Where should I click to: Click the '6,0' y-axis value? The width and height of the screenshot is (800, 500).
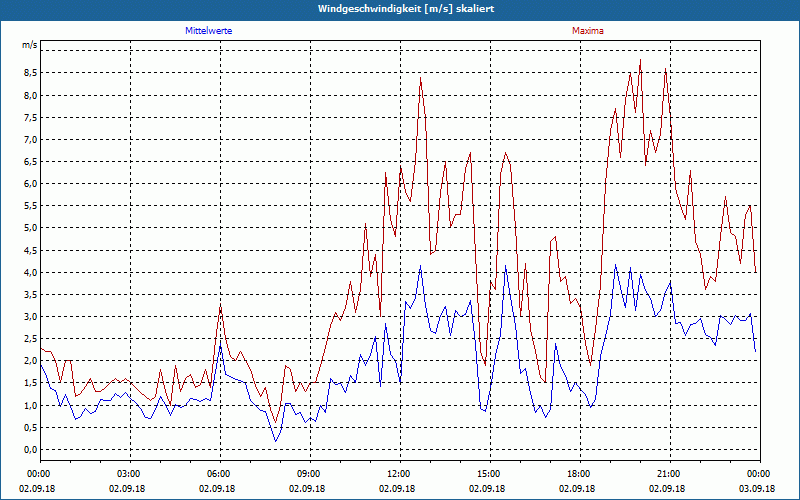(x=31, y=184)
